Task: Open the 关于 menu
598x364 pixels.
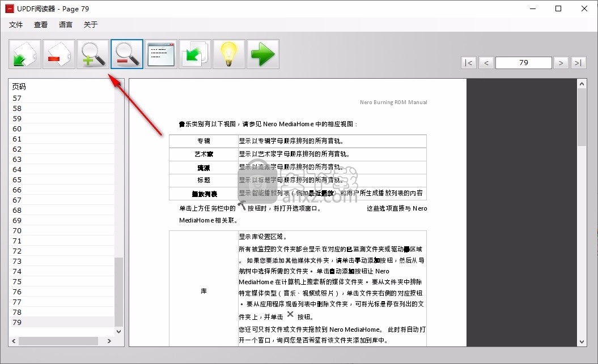Action: 91,25
